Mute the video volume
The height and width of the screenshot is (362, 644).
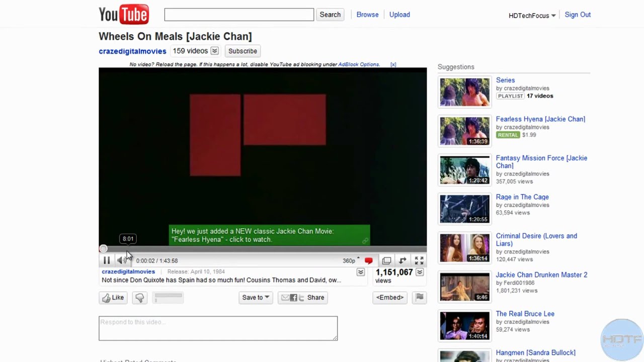coord(121,260)
